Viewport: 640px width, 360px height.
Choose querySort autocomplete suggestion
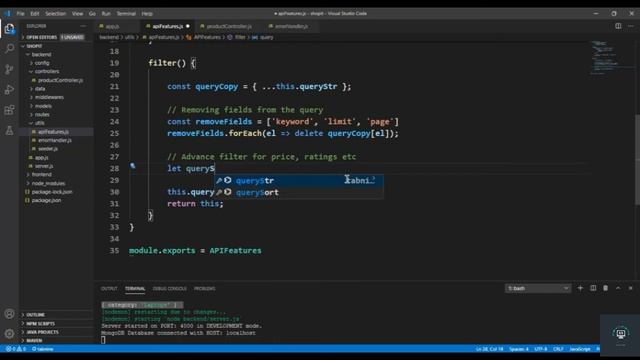299,192
